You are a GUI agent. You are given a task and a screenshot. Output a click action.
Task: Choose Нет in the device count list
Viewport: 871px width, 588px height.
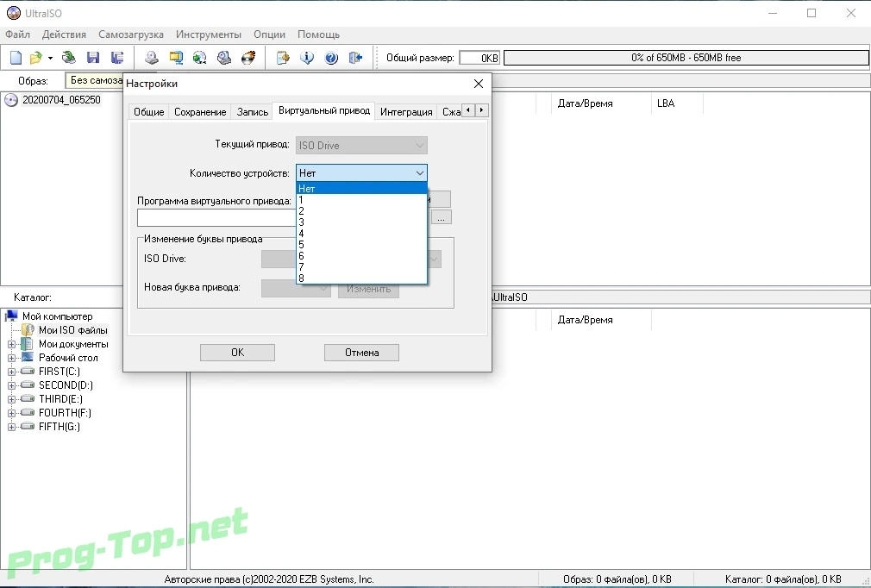coord(361,189)
